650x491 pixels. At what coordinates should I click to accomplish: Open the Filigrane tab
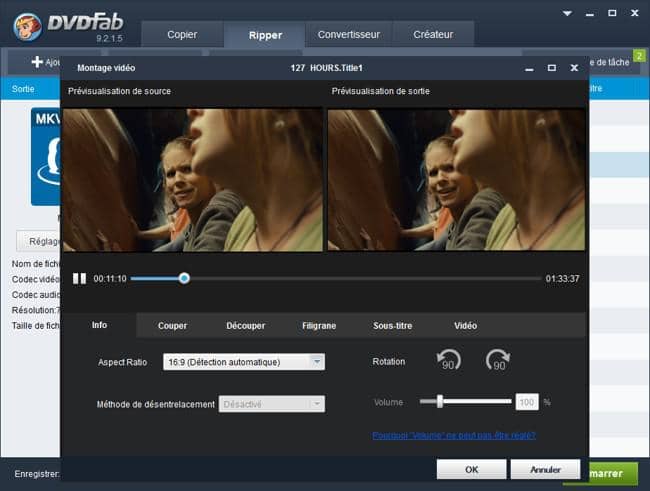point(319,326)
